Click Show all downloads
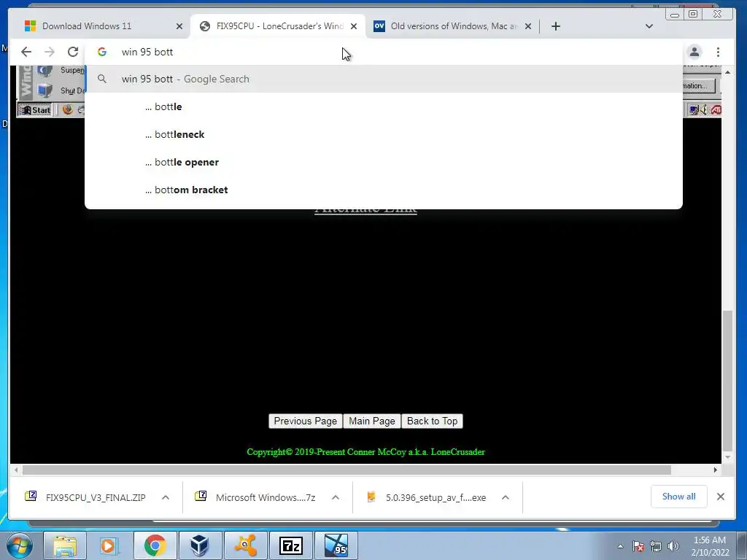This screenshot has height=560, width=747. tap(679, 497)
